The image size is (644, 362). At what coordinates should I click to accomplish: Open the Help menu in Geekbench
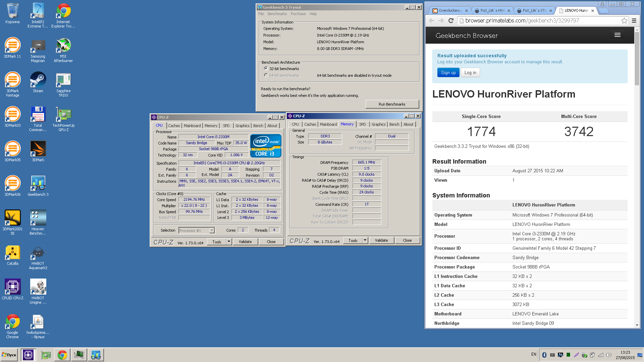coord(313,14)
